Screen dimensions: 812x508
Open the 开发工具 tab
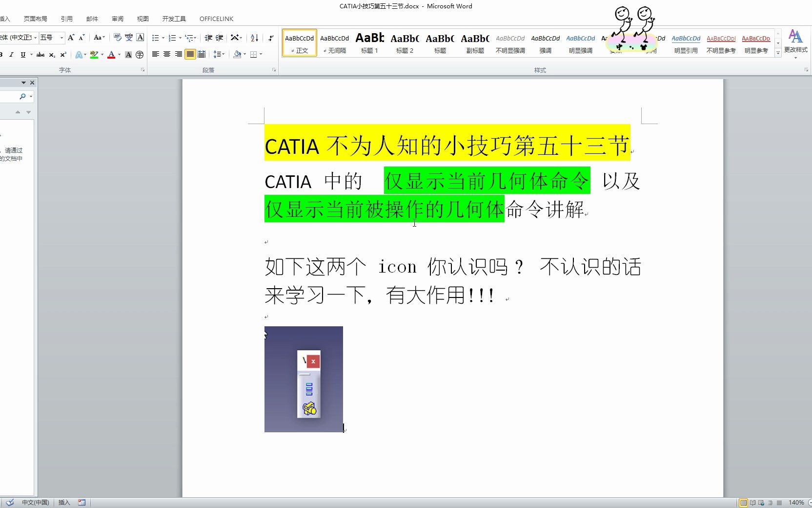tap(174, 19)
